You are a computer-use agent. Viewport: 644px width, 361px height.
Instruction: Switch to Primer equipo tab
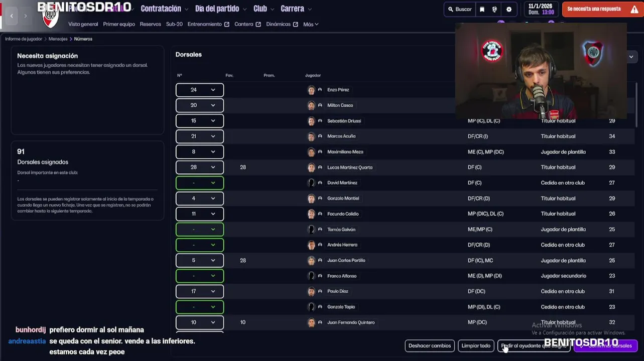(x=118, y=24)
